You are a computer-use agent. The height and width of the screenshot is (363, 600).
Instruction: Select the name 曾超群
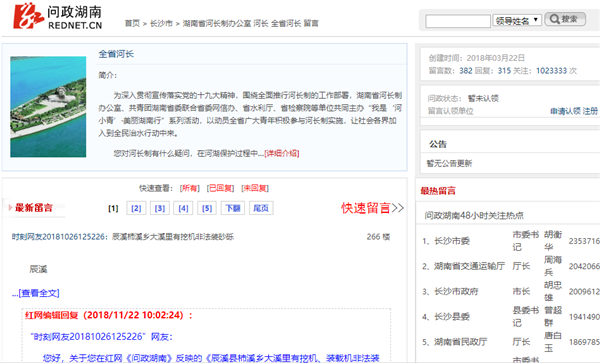(553, 316)
